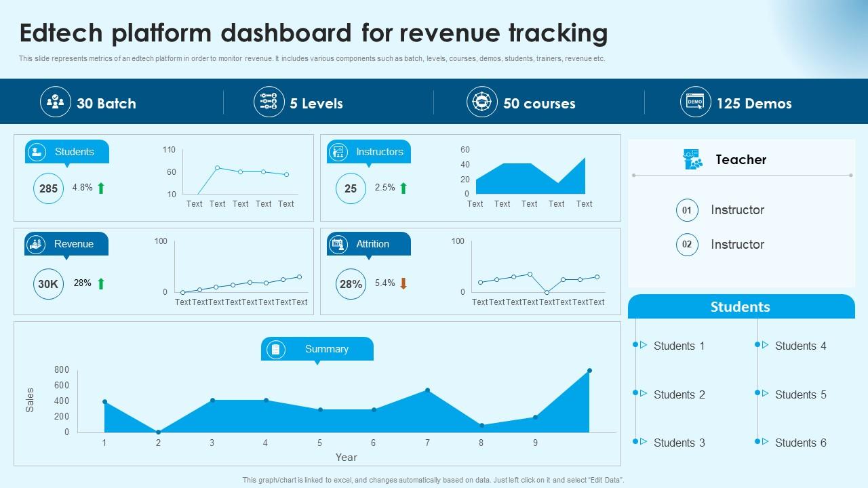Select the Students person icon badge

pyautogui.click(x=37, y=152)
